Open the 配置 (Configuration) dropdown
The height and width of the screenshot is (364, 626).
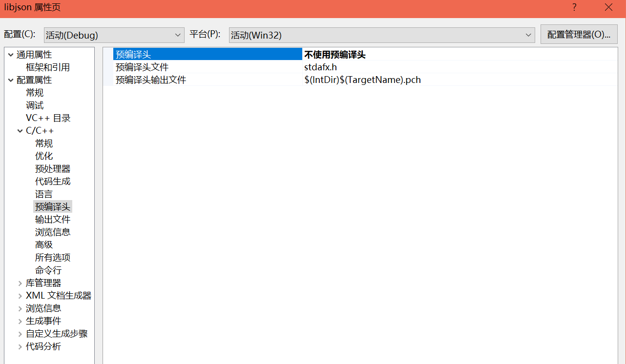coord(114,35)
